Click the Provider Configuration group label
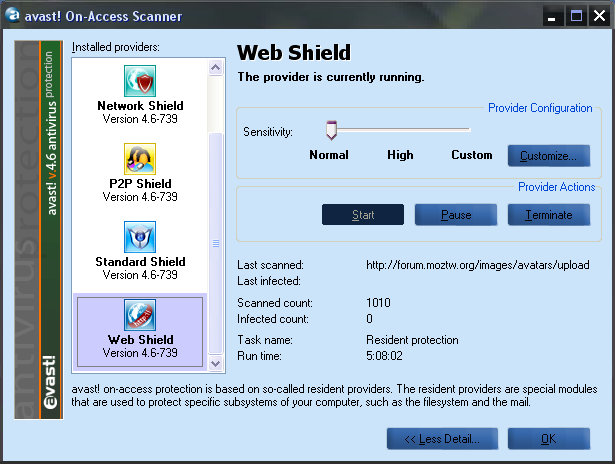The height and width of the screenshot is (464, 615). [540, 108]
